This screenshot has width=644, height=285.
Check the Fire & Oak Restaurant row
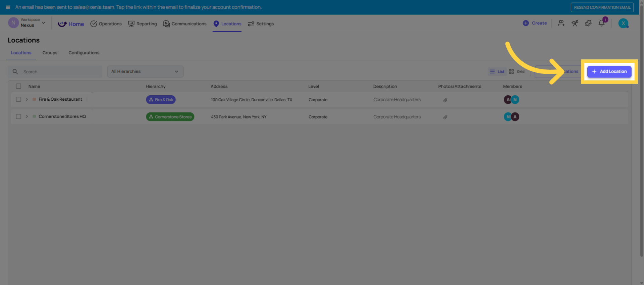pos(18,99)
